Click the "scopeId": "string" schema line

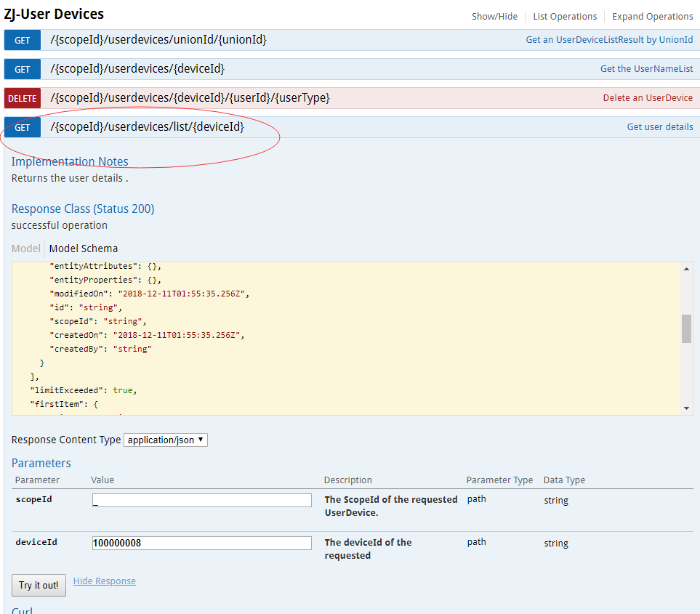coord(98,321)
